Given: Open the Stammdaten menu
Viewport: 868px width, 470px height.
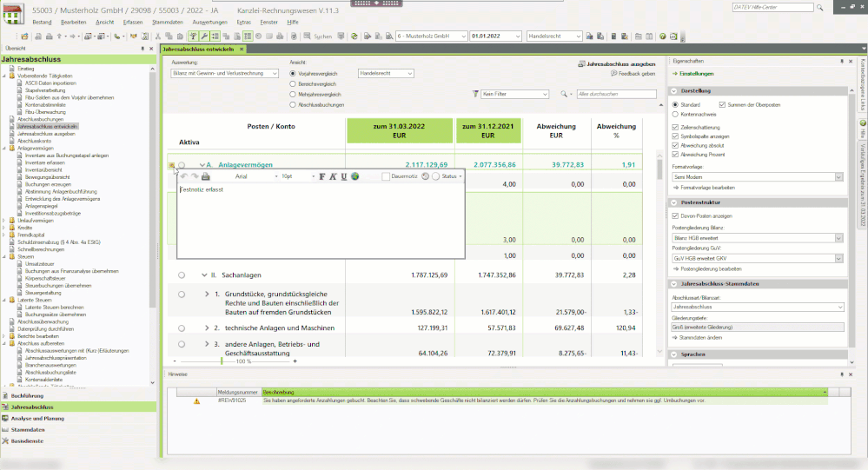Looking at the screenshot, I should pos(167,22).
